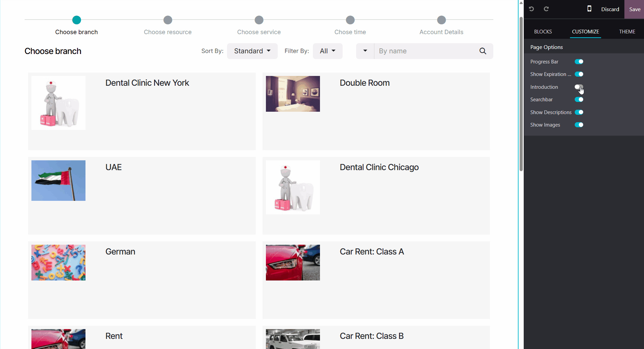Click the Chose time step label

coord(350,32)
